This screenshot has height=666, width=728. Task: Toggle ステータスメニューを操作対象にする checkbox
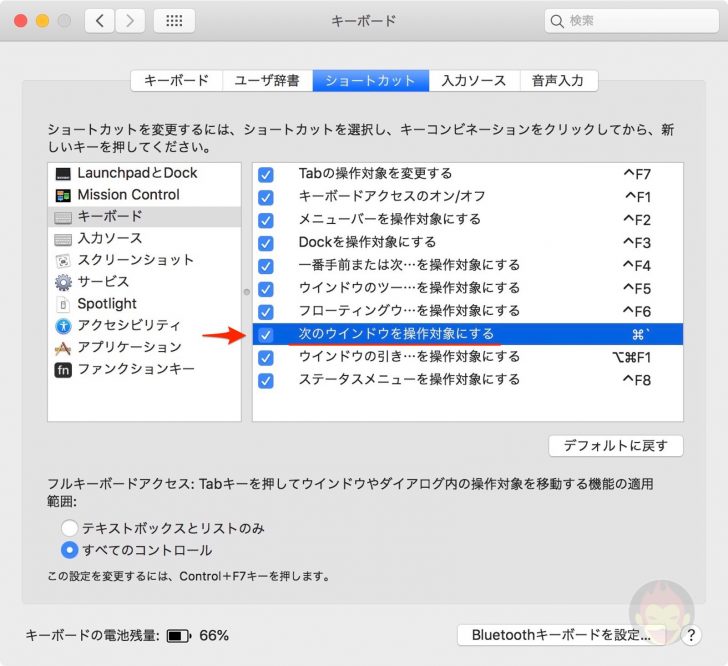(x=266, y=380)
